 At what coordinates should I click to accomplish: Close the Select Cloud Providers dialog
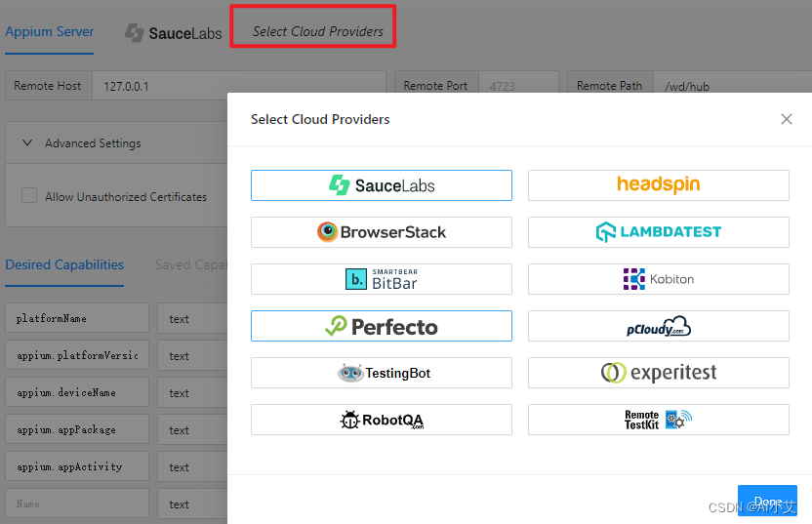pyautogui.click(x=786, y=119)
